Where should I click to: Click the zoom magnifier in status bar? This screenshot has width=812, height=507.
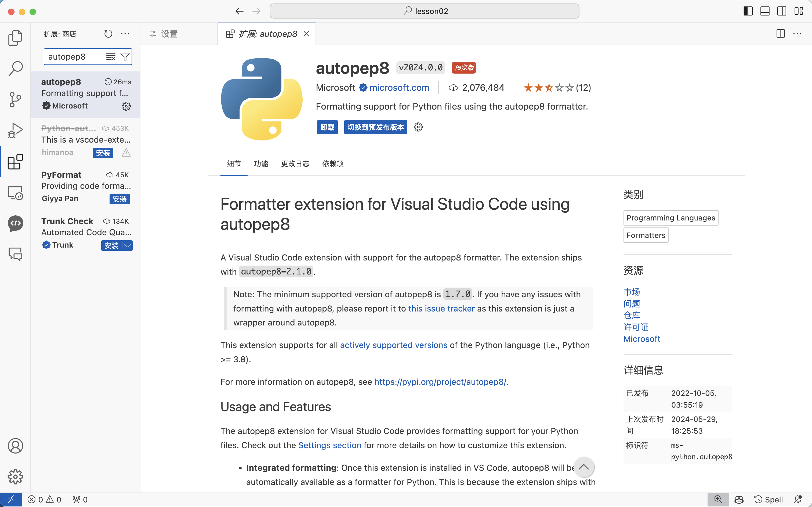[718, 500]
